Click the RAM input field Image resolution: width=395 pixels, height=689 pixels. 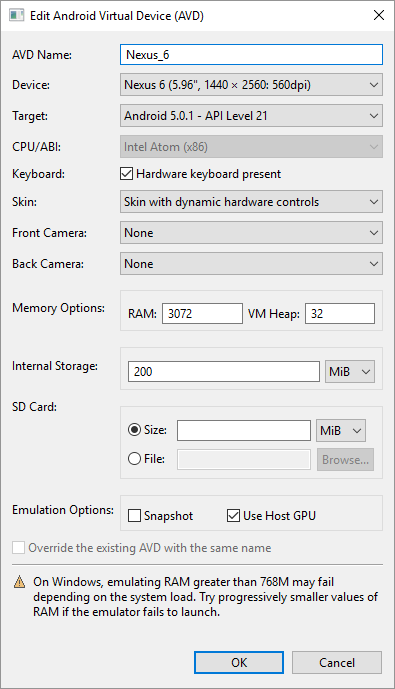pyautogui.click(x=202, y=313)
